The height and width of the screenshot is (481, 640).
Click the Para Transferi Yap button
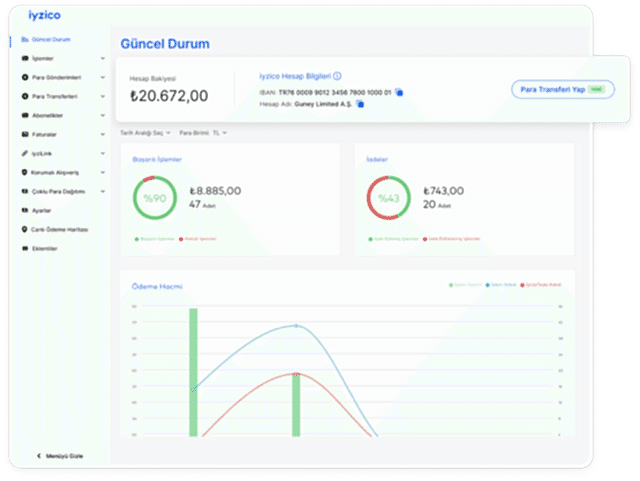coord(563,89)
